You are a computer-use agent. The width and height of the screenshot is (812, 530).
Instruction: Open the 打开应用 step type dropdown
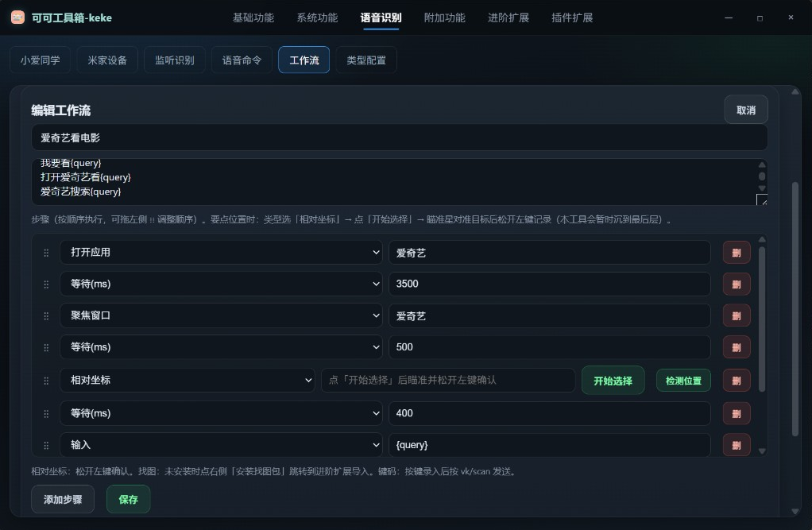[x=221, y=253]
